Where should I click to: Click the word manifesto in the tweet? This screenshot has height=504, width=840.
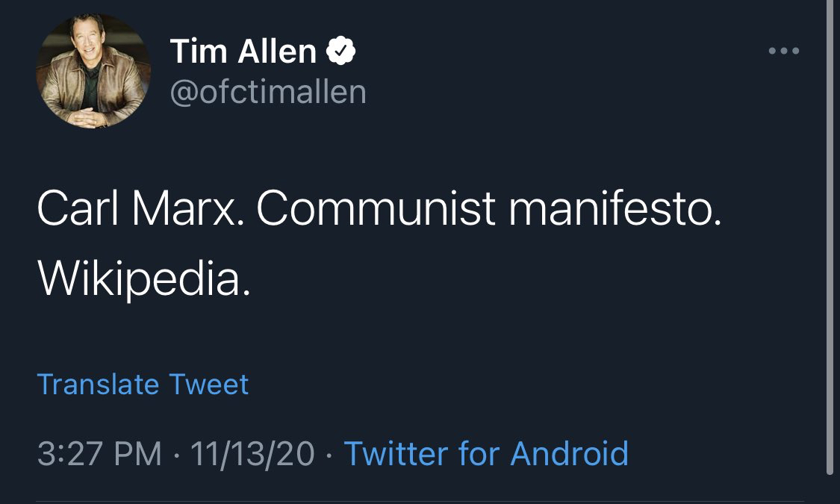pos(615,210)
